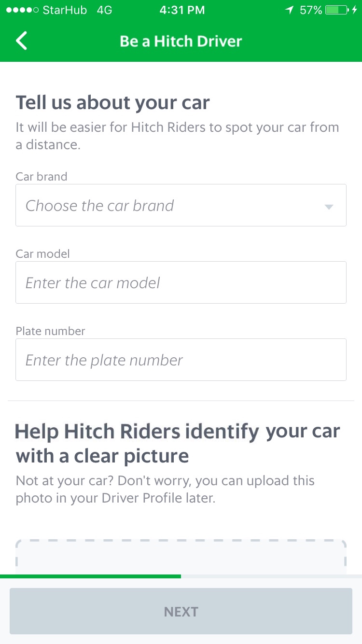This screenshot has height=644, width=362.
Task: Click the "Enter the car model" field
Action: (x=181, y=282)
